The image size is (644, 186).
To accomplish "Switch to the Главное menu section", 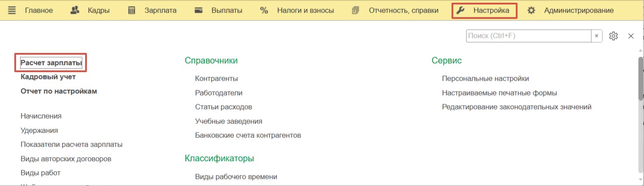I will [x=39, y=10].
